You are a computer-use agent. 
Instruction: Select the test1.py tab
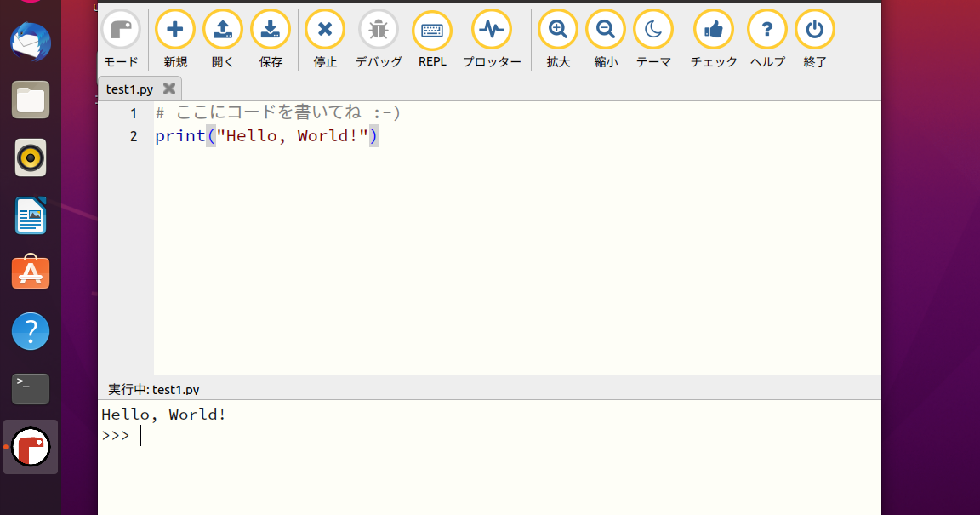click(132, 88)
